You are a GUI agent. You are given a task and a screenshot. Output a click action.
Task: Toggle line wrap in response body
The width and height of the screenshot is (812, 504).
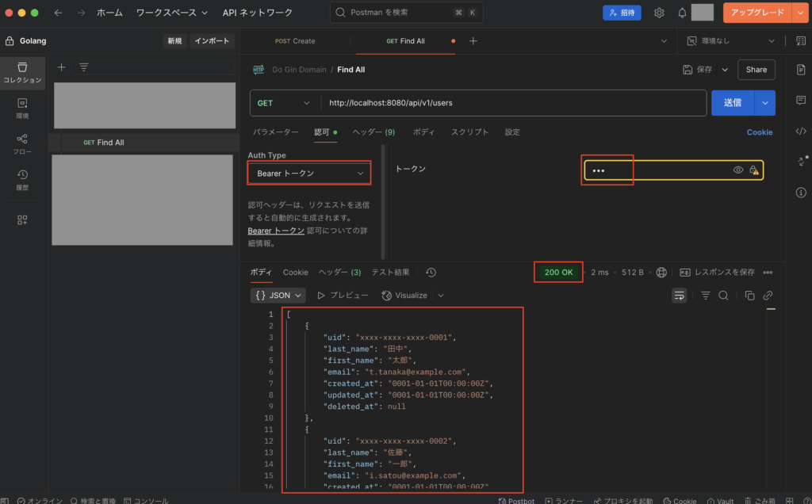[679, 295]
